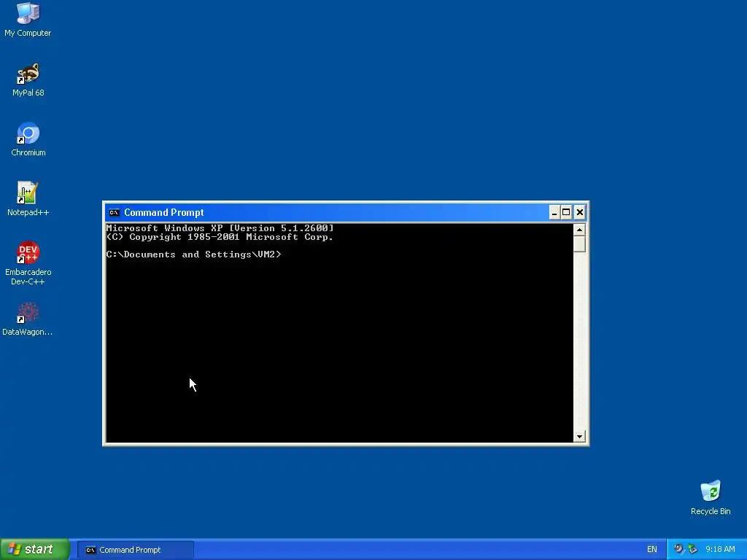The height and width of the screenshot is (560, 747).
Task: Click the Command Prompt scrollbar thumb
Action: tap(579, 244)
